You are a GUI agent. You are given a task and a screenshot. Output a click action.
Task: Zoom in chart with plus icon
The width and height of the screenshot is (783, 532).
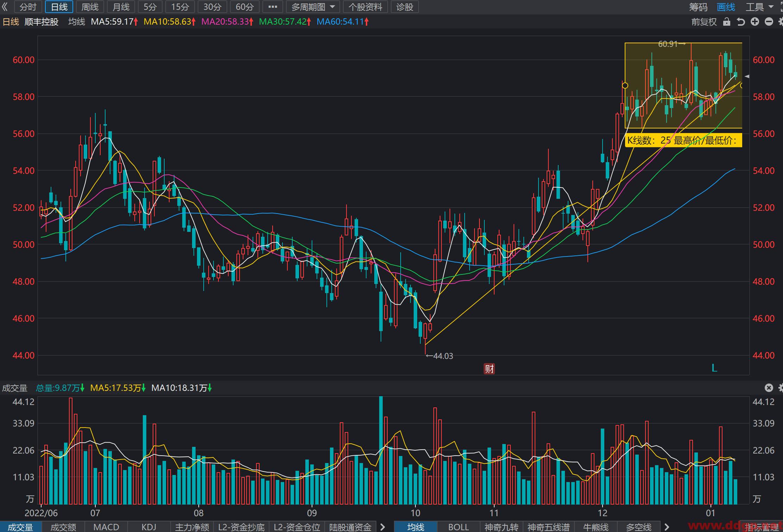coord(755,22)
